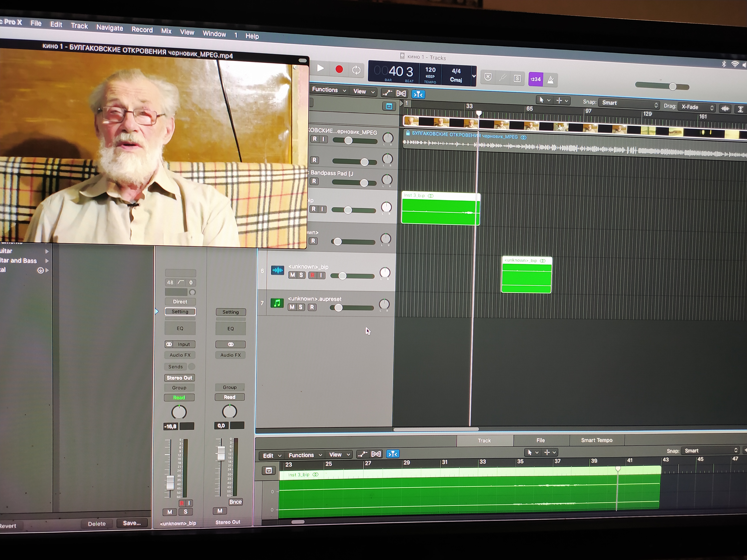This screenshot has width=747, height=560.
Task: Toggle Flex icon in the audio editor toolbar
Action: point(376,454)
